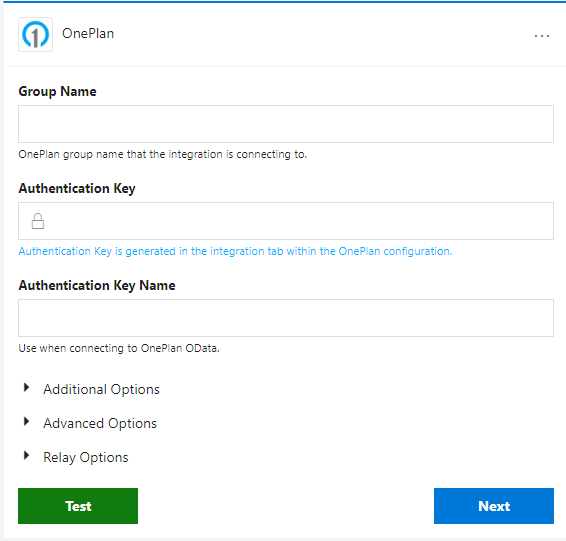Image resolution: width=566 pixels, height=541 pixels.
Task: Click the Group Name label
Action: [x=57, y=91]
